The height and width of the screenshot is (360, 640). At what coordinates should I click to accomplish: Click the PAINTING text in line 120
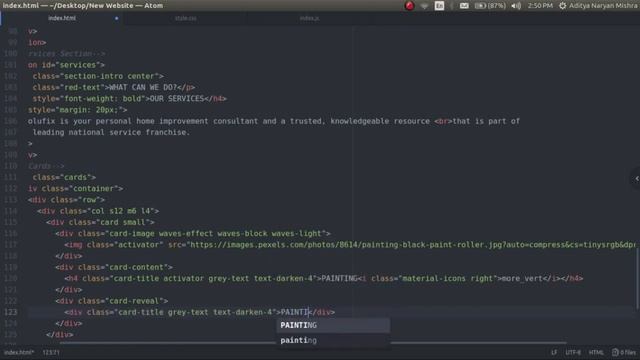[x=339, y=279]
